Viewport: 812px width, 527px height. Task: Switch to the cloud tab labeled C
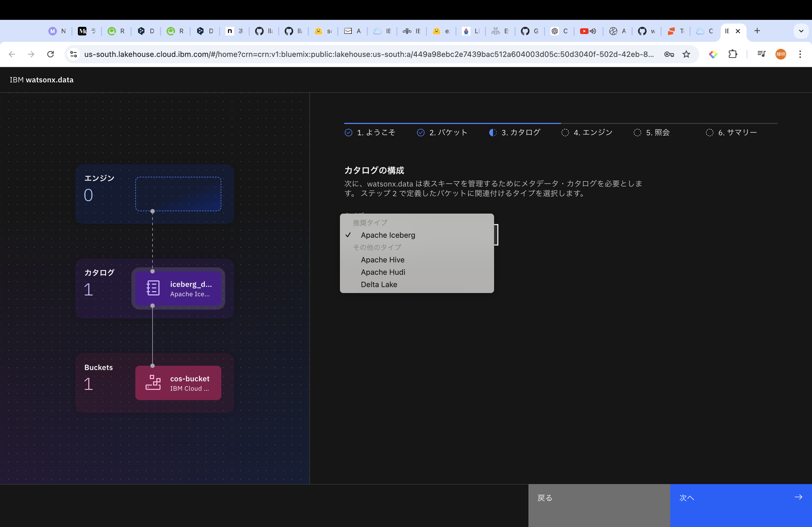coord(705,31)
